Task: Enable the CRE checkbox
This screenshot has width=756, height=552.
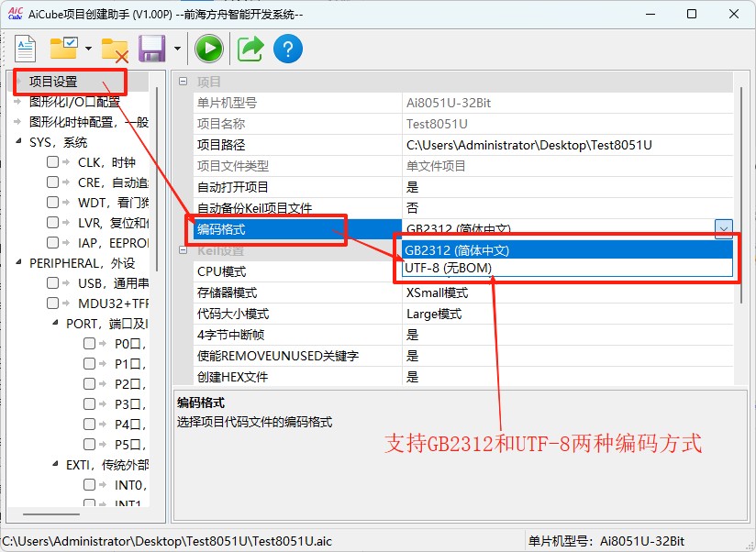Action: [x=52, y=182]
